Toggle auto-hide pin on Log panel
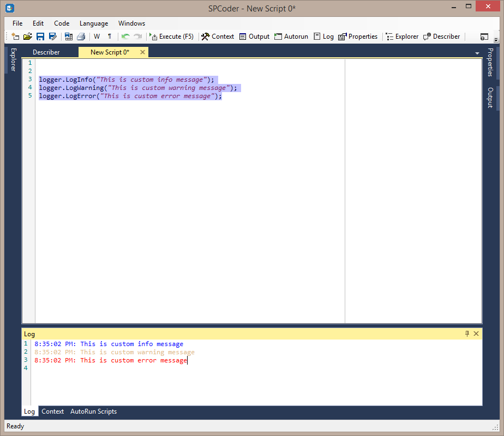Image resolution: width=504 pixels, height=436 pixels. point(467,334)
